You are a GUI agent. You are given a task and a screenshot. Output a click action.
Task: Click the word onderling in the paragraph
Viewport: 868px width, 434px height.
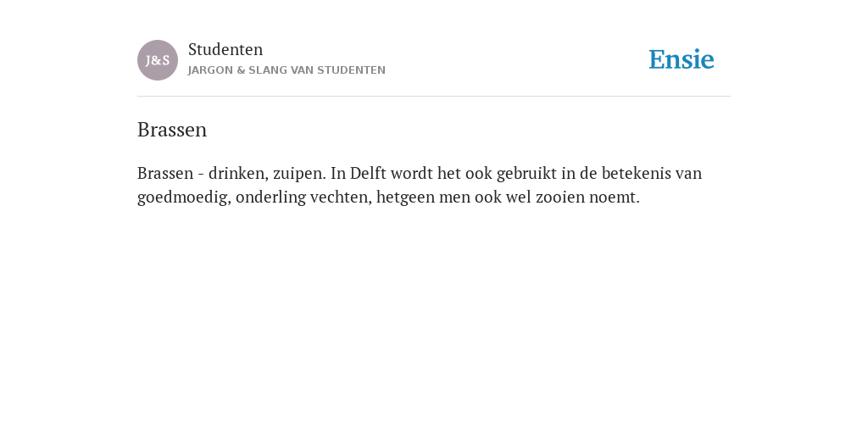tap(270, 198)
